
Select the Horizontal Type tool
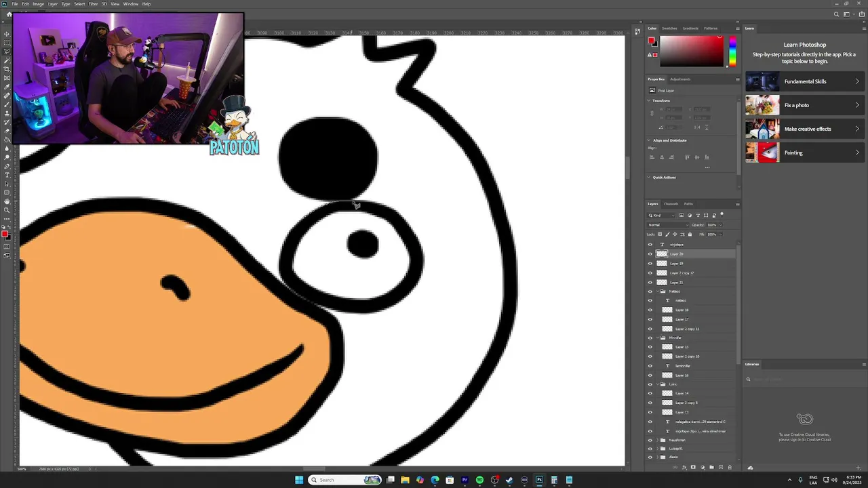(x=7, y=175)
